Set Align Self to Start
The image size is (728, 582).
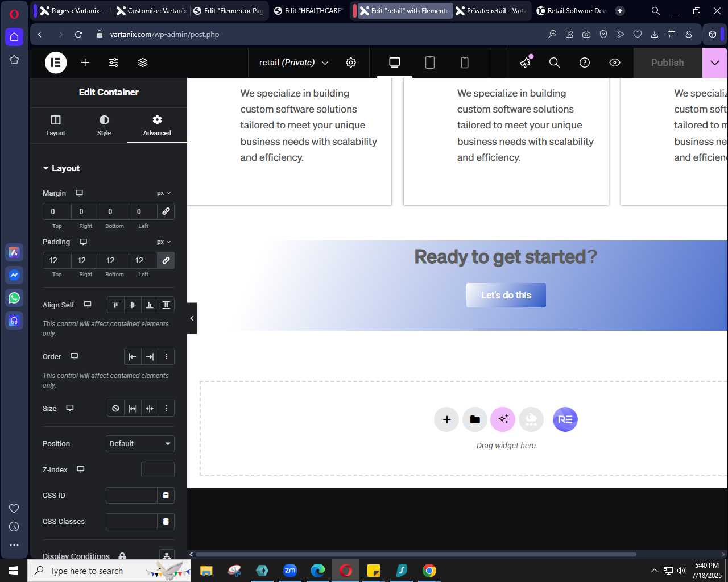point(115,305)
